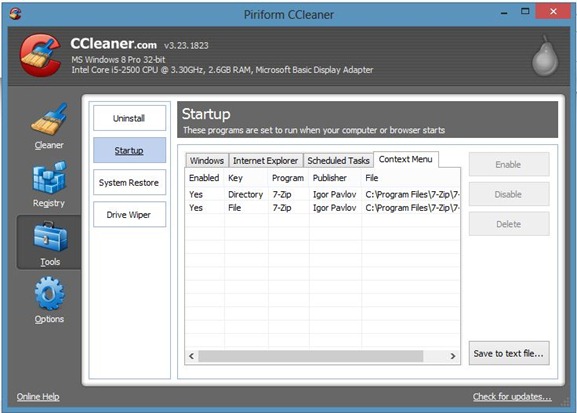Sort by the Enabled column header

click(x=205, y=178)
